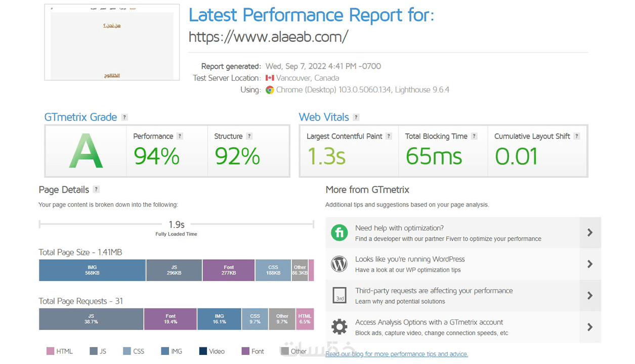The image size is (635, 364).
Task: Click the report generated date text
Action: [x=323, y=66]
